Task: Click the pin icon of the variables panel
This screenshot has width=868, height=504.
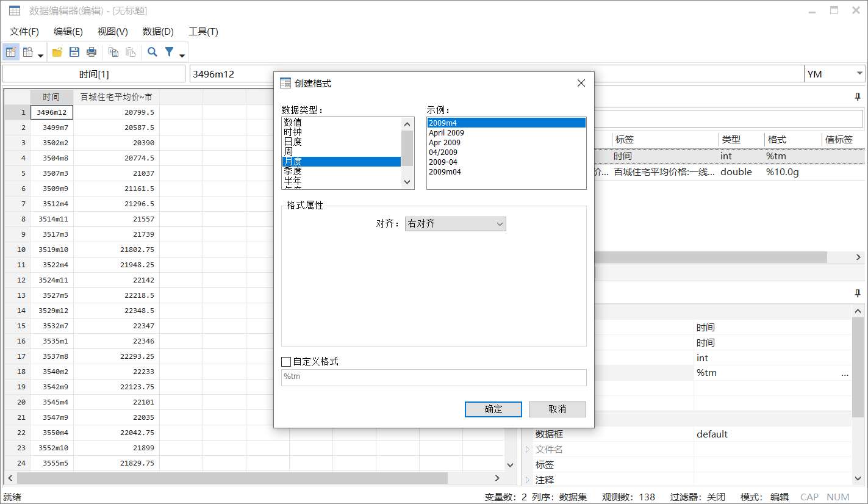Action: [858, 96]
